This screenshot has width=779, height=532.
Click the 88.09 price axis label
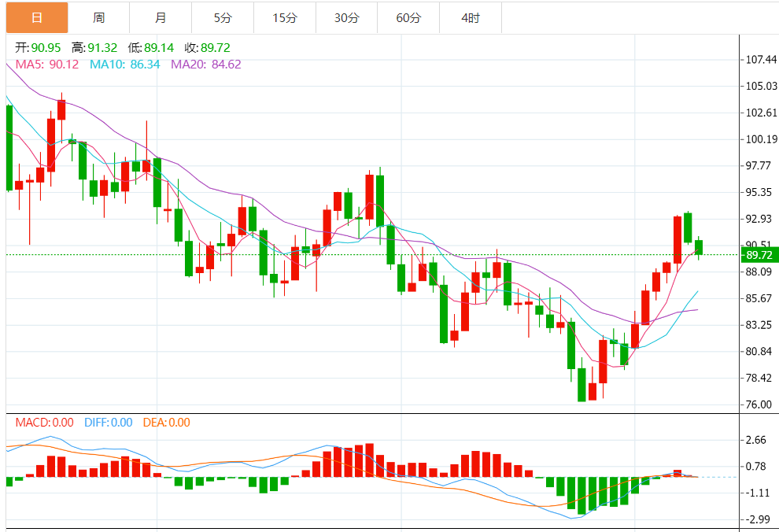pos(758,272)
